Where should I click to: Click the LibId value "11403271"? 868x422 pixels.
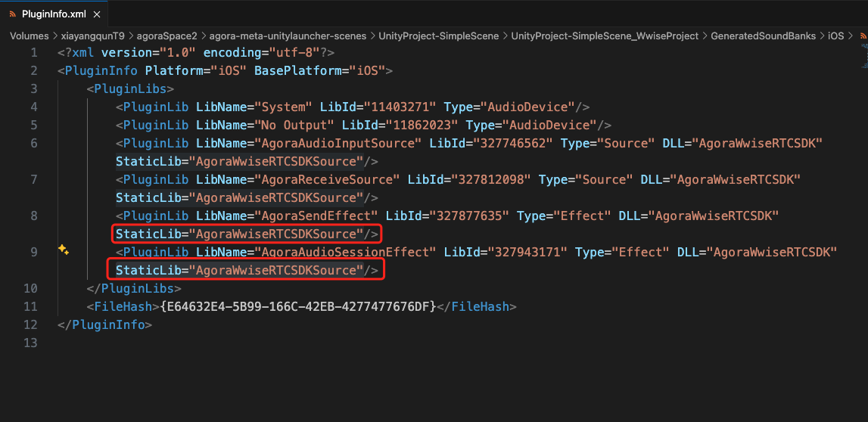400,107
